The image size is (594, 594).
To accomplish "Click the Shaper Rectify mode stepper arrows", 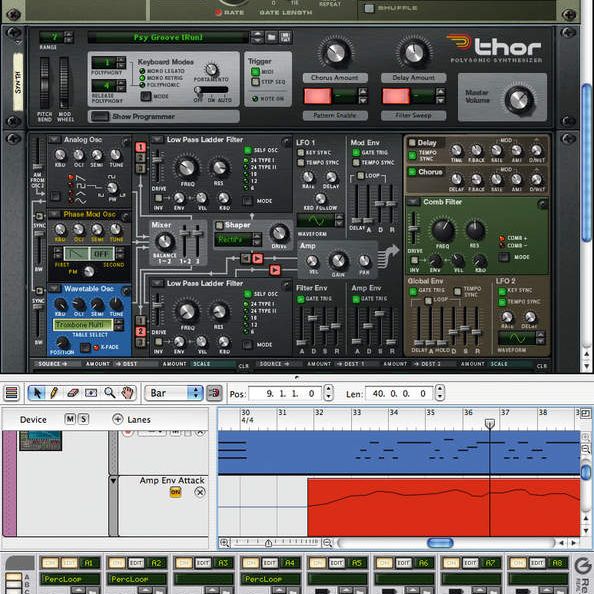I will 257,239.
